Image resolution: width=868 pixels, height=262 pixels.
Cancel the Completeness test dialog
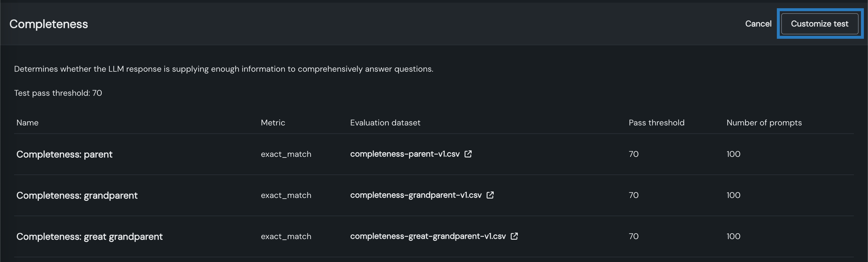[x=758, y=23]
